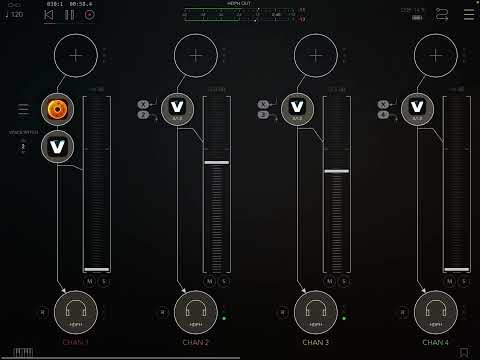The height and width of the screenshot is (360, 480).
Task: Open the V synth node in CHAN 2
Action: 177,109
